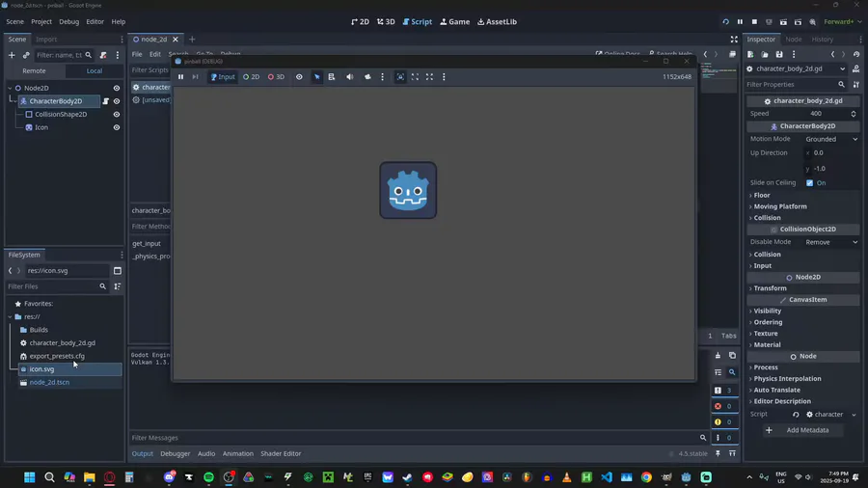Mute game audio in debug window
The image size is (868, 488).
coord(350,77)
